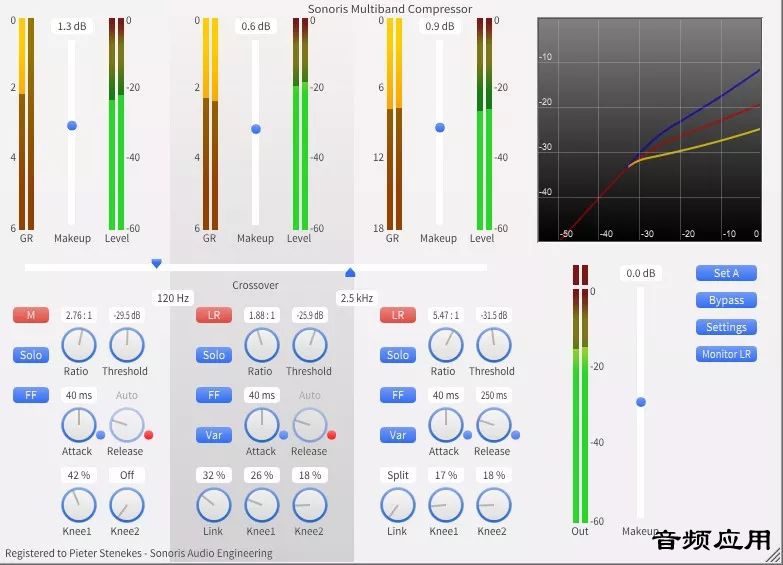Click the -31.5 dB threshold value field
This screenshot has height=565, width=783.
[x=493, y=315]
